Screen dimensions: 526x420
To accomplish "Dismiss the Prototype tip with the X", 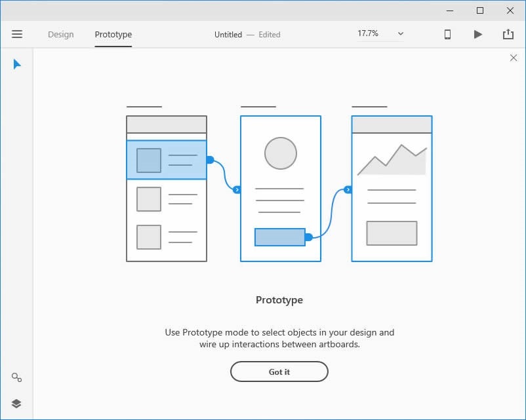I will click(514, 58).
